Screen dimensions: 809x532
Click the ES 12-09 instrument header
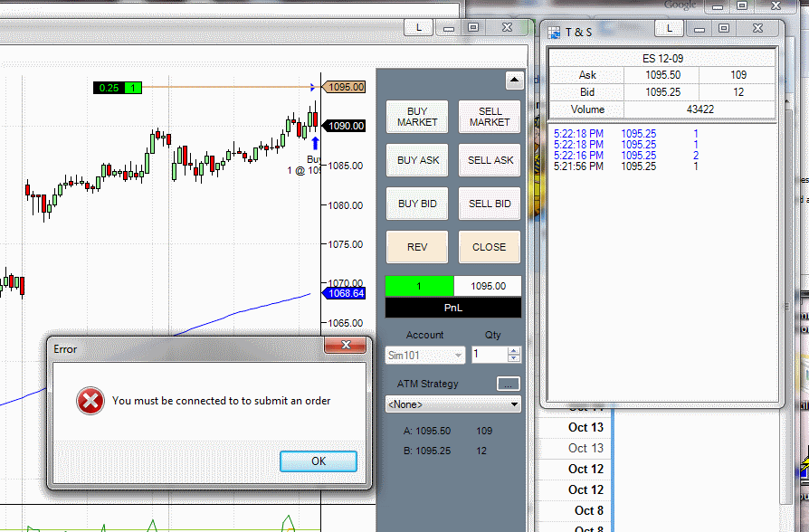pyautogui.click(x=662, y=58)
